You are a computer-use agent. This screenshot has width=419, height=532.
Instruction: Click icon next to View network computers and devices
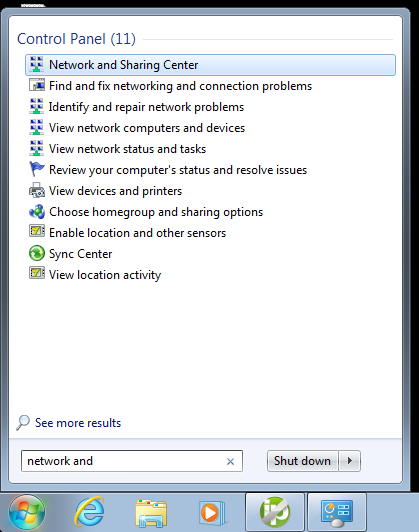click(37, 128)
